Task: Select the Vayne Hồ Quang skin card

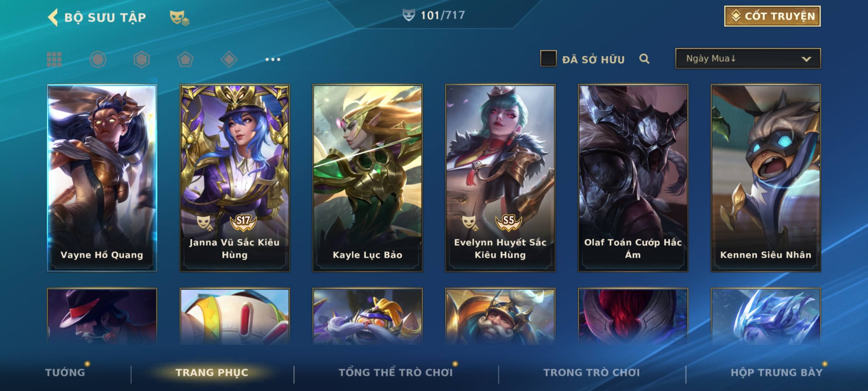Action: click(102, 178)
